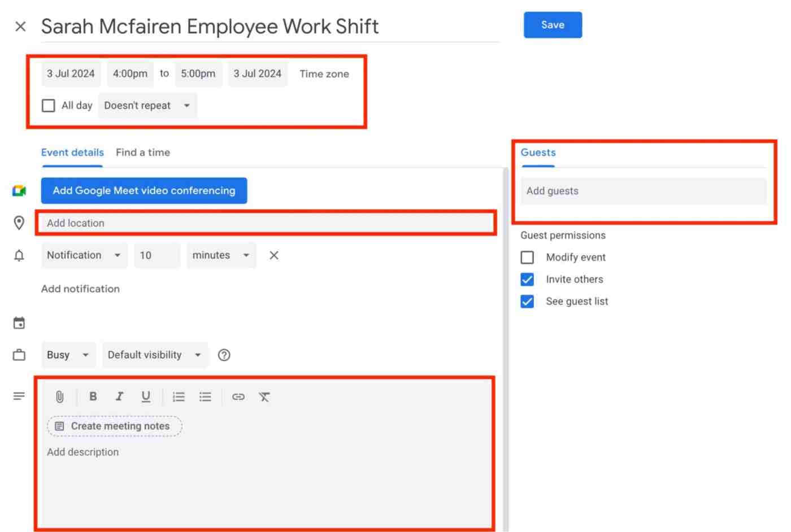This screenshot has height=532, width=791.
Task: Switch to the Find a time tab
Action: 143,152
